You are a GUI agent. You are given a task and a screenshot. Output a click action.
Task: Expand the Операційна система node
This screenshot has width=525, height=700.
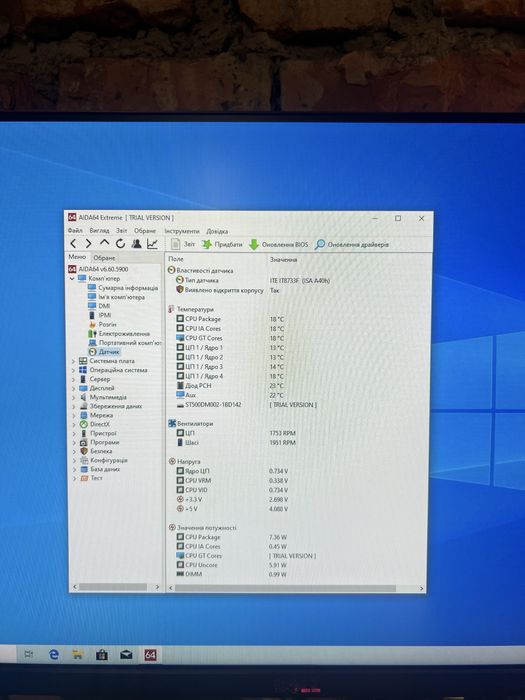tap(74, 370)
